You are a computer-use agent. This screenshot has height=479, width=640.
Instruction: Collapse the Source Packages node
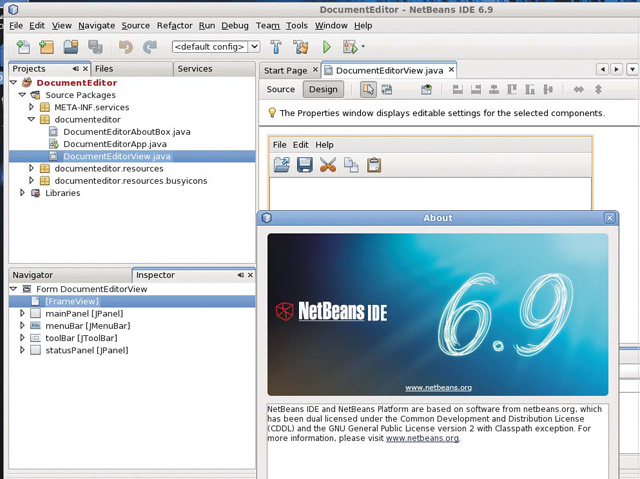coord(22,95)
